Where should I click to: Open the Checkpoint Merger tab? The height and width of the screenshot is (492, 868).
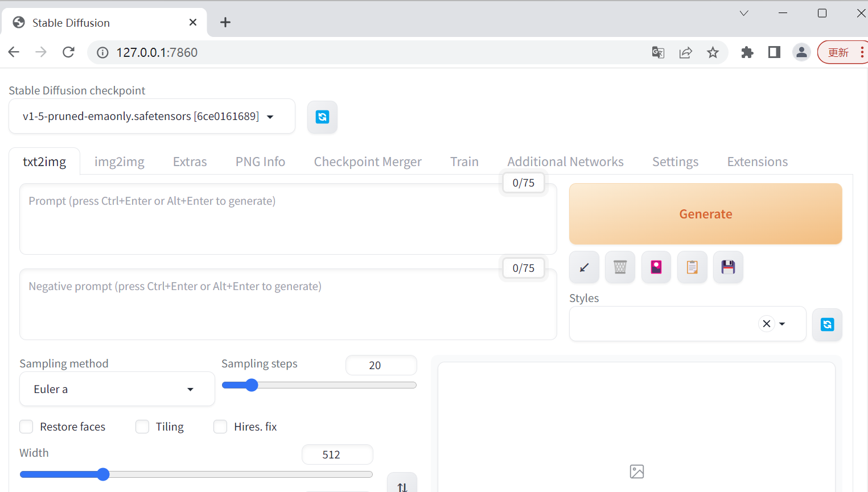coord(368,162)
